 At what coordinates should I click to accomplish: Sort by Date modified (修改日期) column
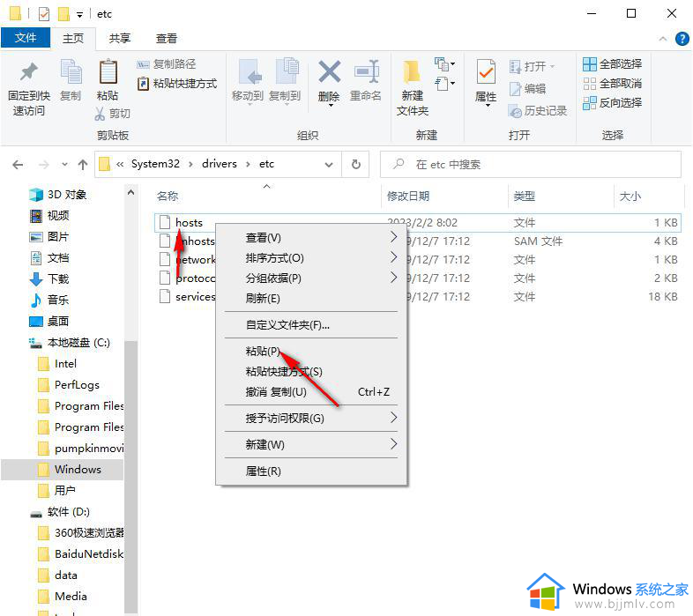click(x=408, y=197)
